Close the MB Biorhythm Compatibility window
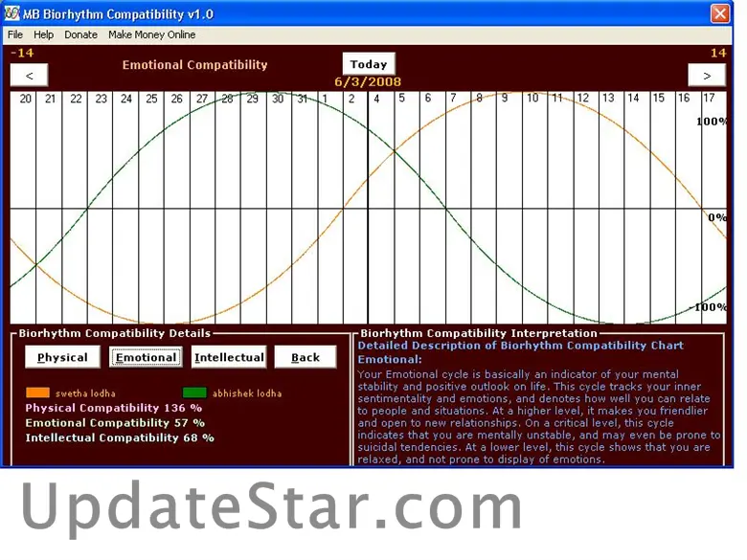 720,13
